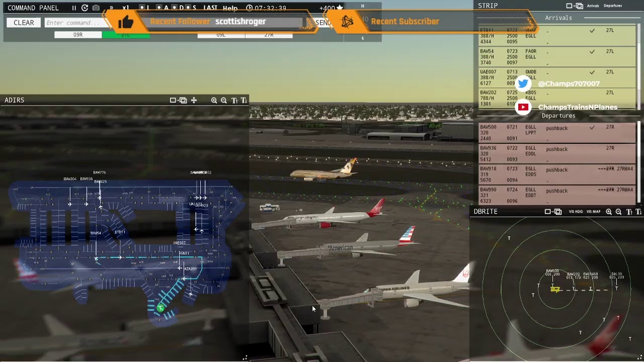Take a screenshot with camera icon
Screen dimensions: 644x362
[x=96, y=8]
